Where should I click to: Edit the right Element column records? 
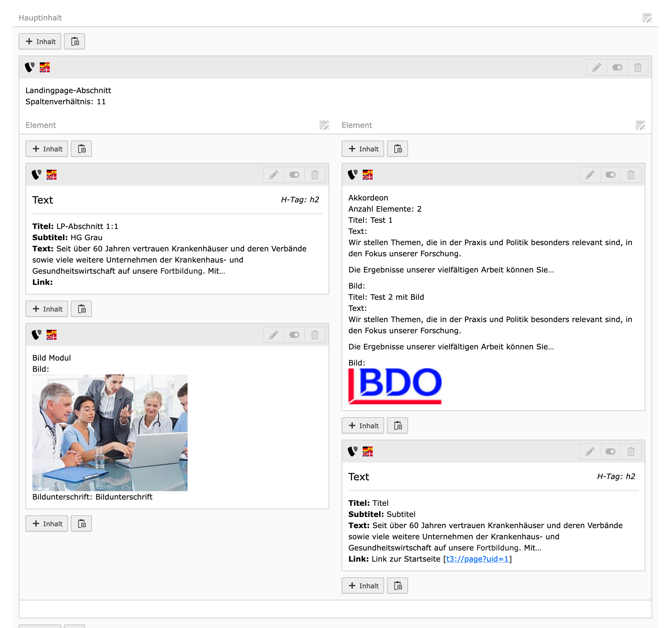point(640,125)
